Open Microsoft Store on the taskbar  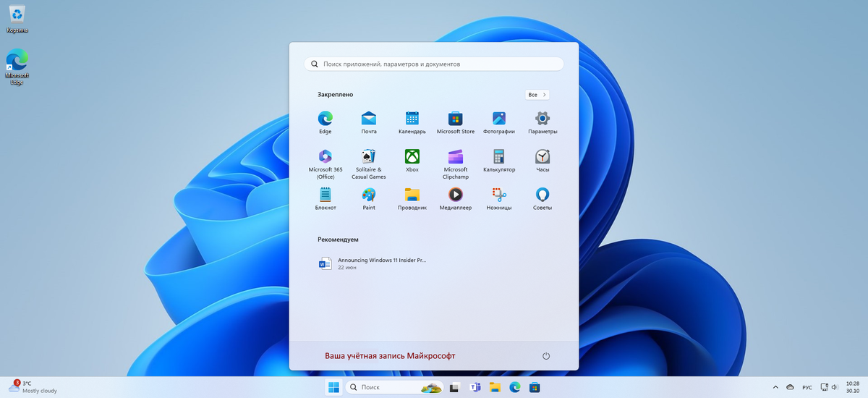[x=535, y=387]
